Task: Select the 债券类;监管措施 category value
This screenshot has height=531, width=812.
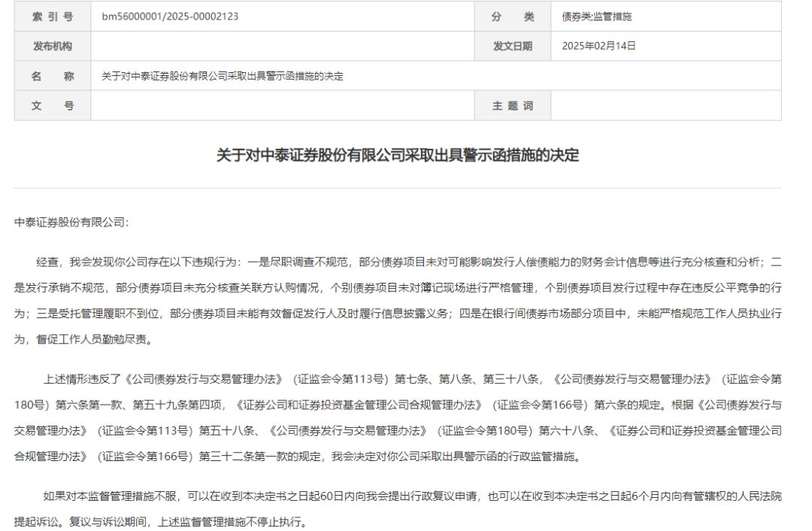Action: [602, 16]
